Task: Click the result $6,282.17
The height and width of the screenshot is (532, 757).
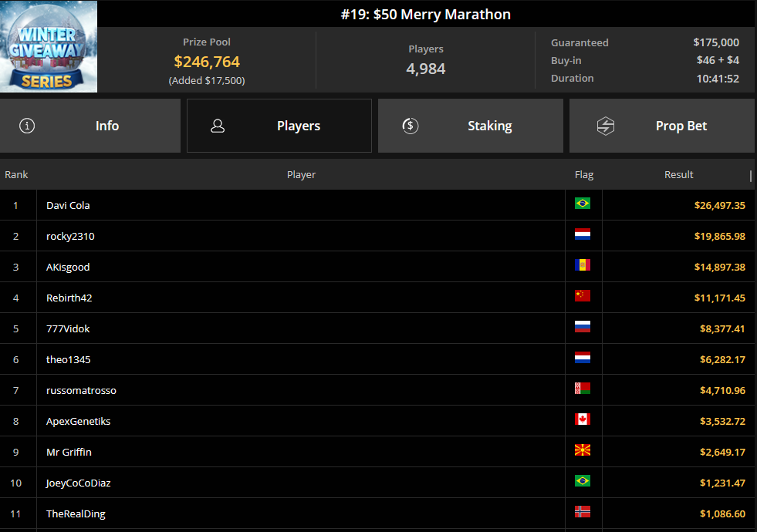Action: pos(722,360)
